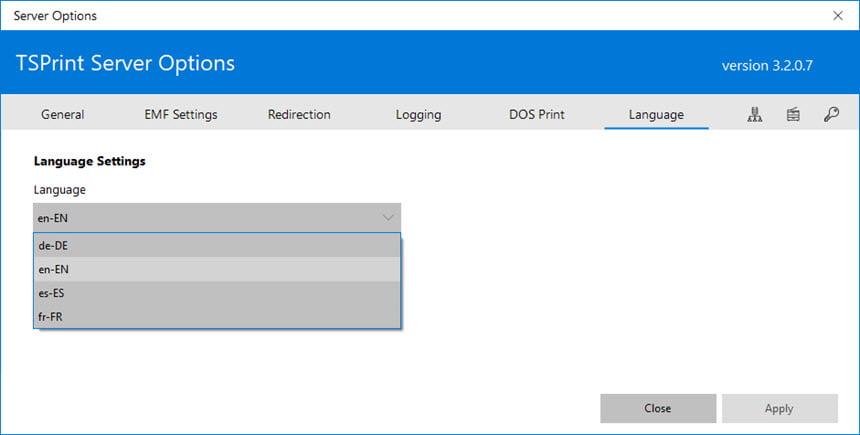Viewport: 860px width, 435px height.
Task: Select the Logging tab
Action: click(418, 114)
